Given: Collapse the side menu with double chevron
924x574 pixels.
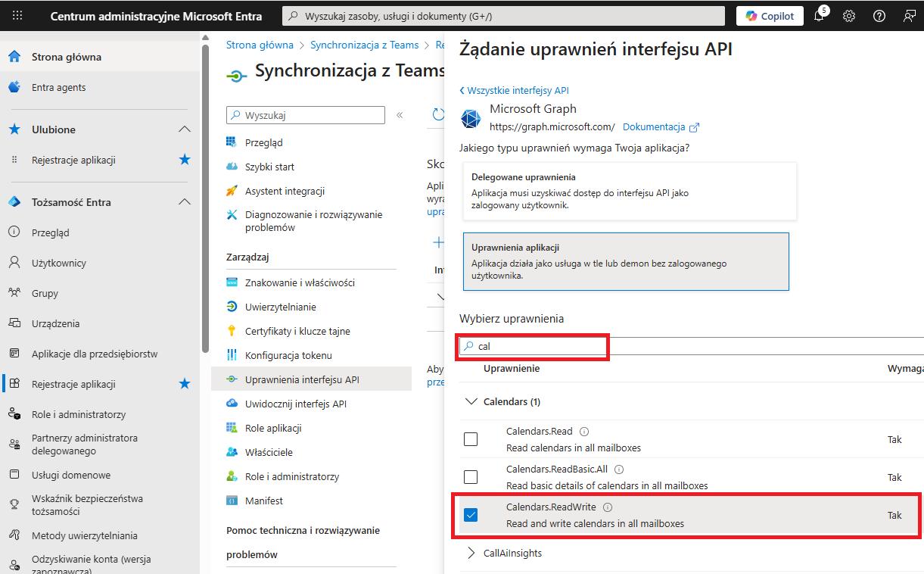Looking at the screenshot, I should click(400, 115).
